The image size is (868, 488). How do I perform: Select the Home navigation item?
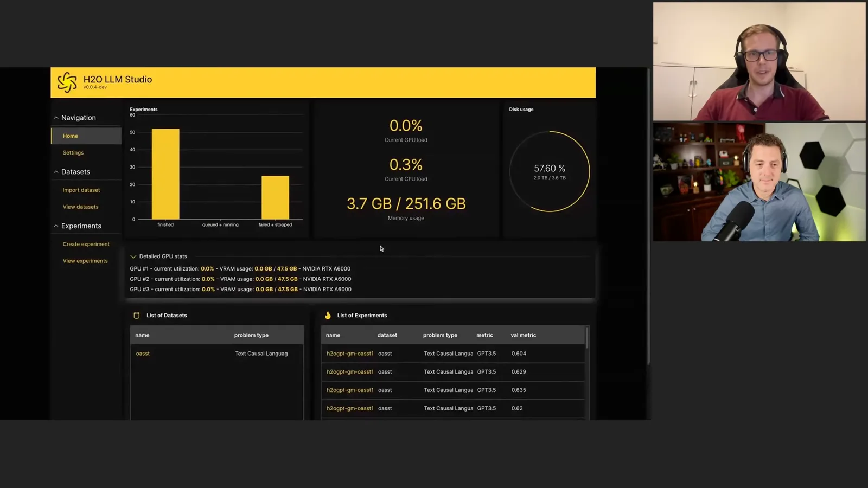(86, 136)
